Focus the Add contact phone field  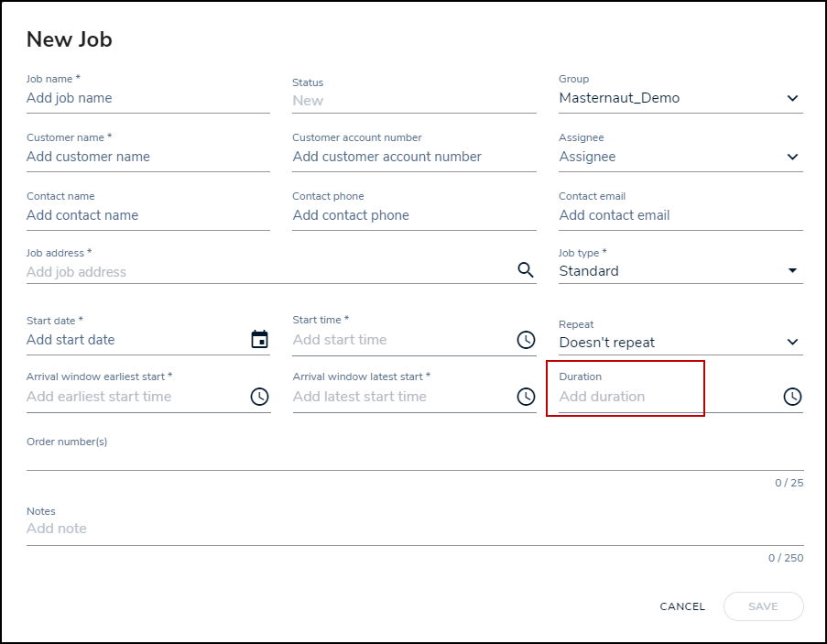pos(415,215)
